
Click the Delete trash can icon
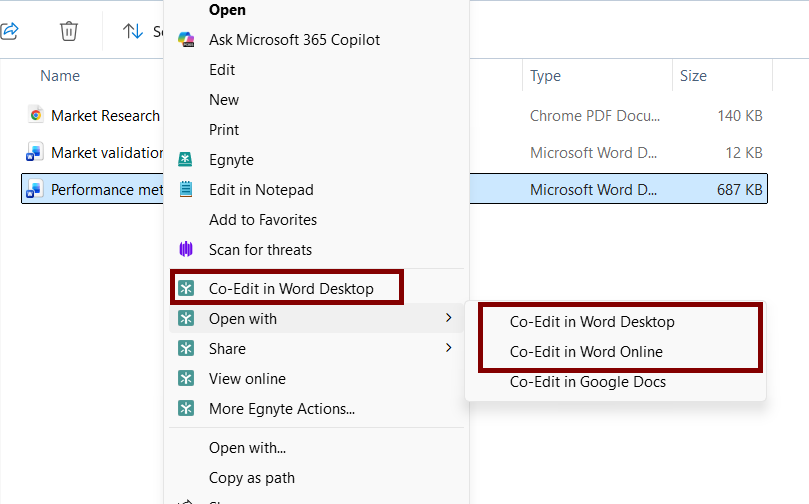pyautogui.click(x=69, y=31)
